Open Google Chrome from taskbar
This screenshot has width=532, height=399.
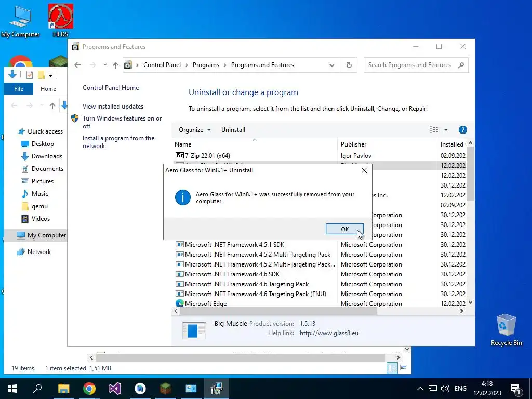pos(89,389)
